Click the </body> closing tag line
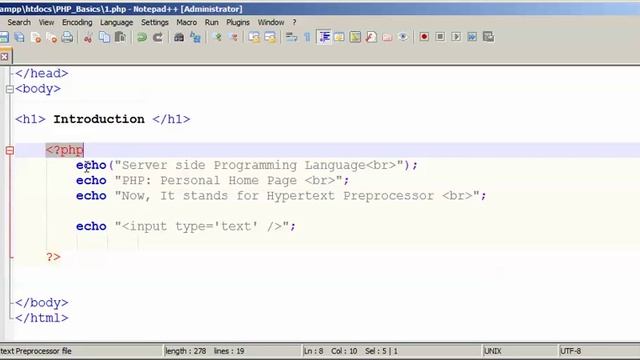Viewport: 640px width, 360px height. 42,303
